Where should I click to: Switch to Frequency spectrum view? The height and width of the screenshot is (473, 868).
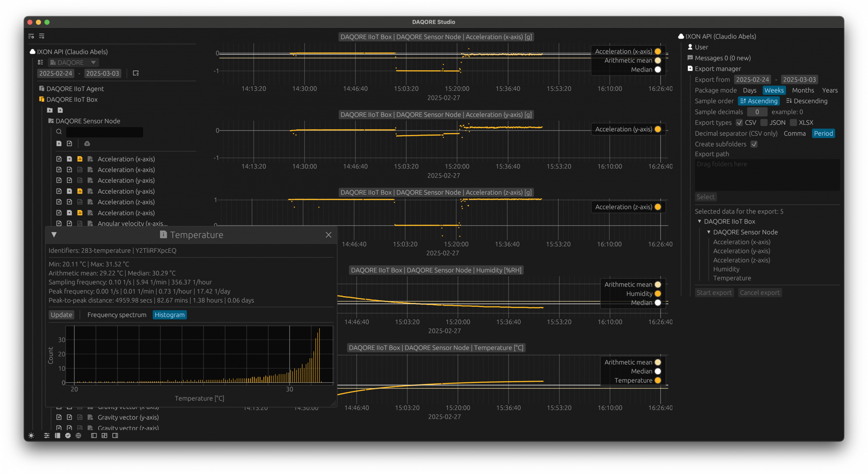point(117,315)
